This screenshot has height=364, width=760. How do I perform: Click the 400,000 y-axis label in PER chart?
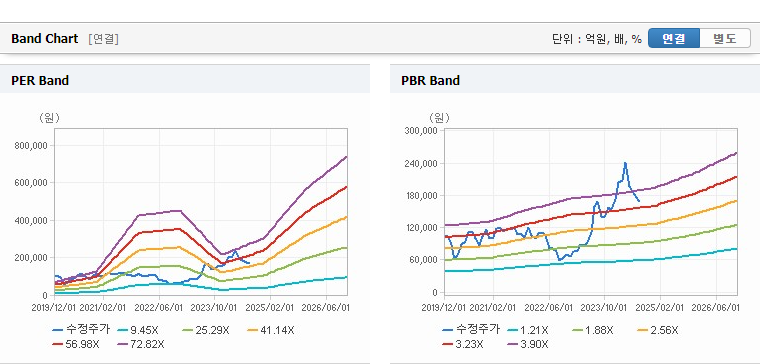(x=32, y=221)
